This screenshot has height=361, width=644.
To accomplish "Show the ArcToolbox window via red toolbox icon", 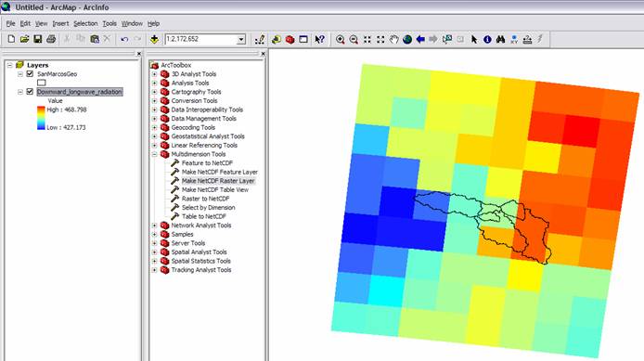I will 290,39.
